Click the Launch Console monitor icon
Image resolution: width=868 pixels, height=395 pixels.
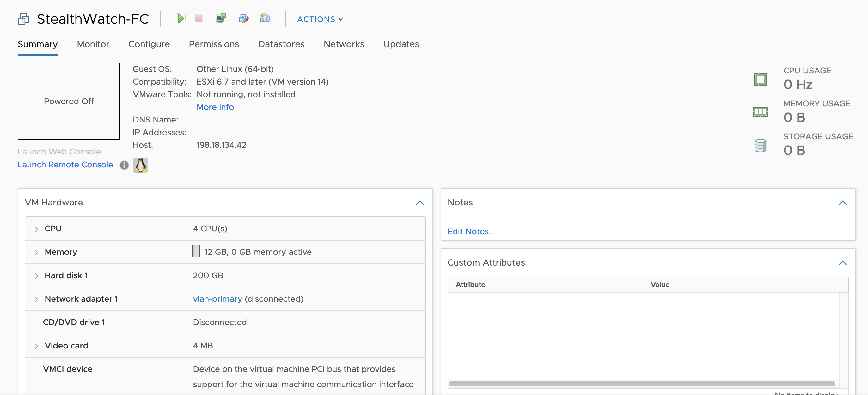pos(221,18)
